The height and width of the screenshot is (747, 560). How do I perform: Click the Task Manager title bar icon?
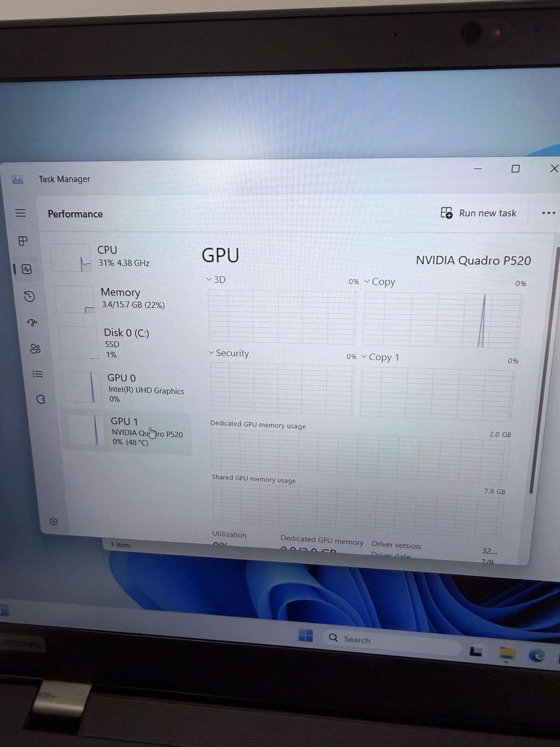point(18,179)
